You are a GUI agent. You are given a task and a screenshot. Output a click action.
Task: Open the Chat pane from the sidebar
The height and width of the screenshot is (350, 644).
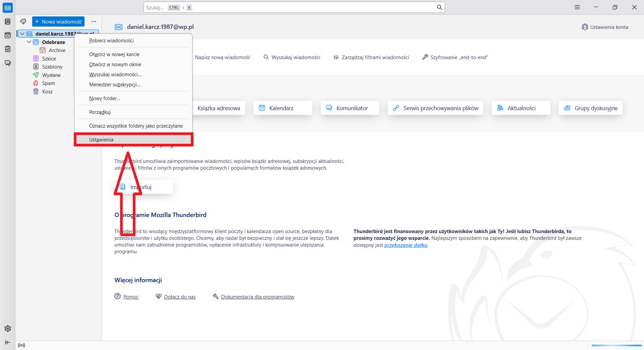(7, 62)
